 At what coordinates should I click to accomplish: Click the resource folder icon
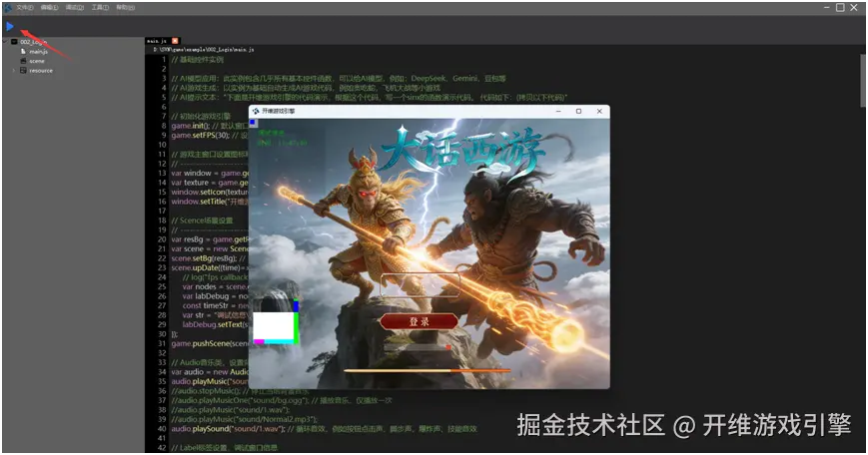[x=23, y=71]
